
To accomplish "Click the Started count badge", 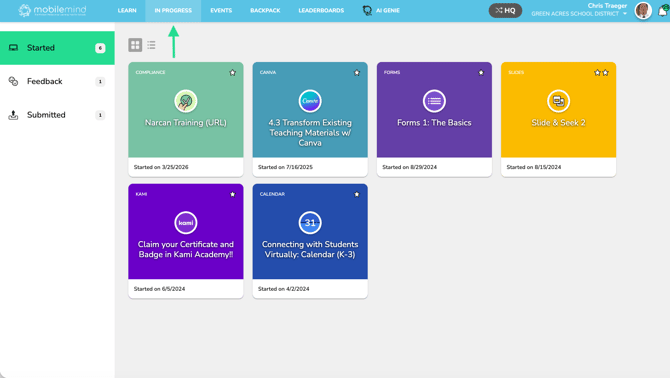I will pos(100,48).
